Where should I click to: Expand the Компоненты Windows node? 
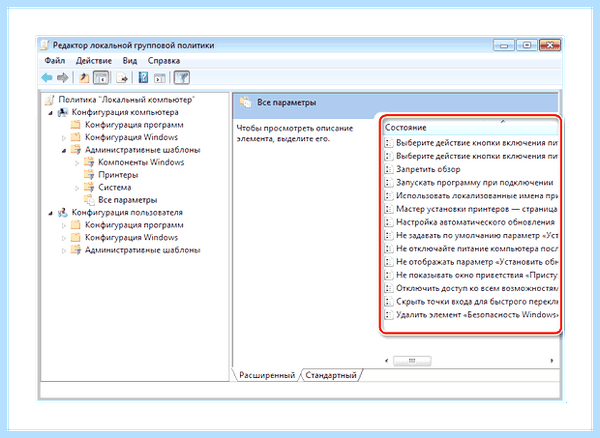point(77,163)
